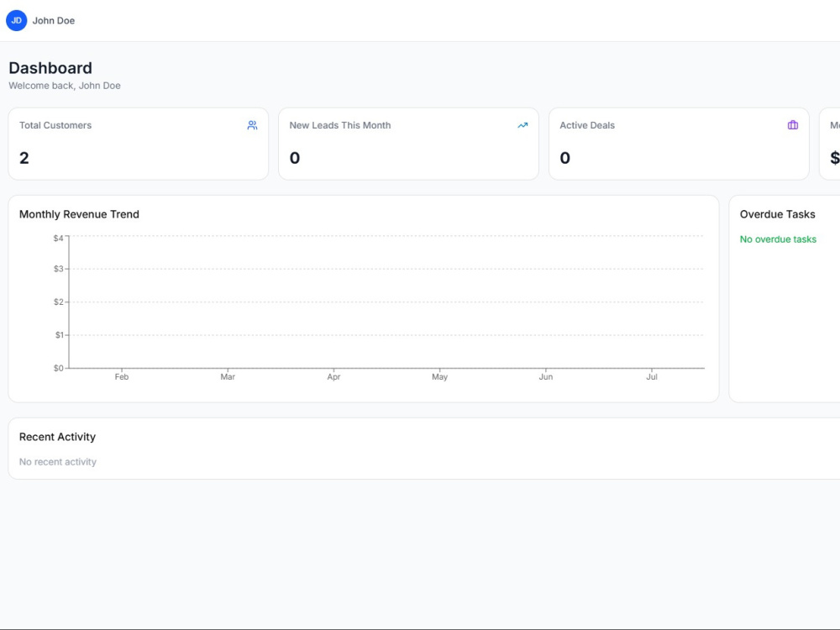The image size is (840, 630).
Task: Open the New Leads This Month card
Action: (409, 144)
